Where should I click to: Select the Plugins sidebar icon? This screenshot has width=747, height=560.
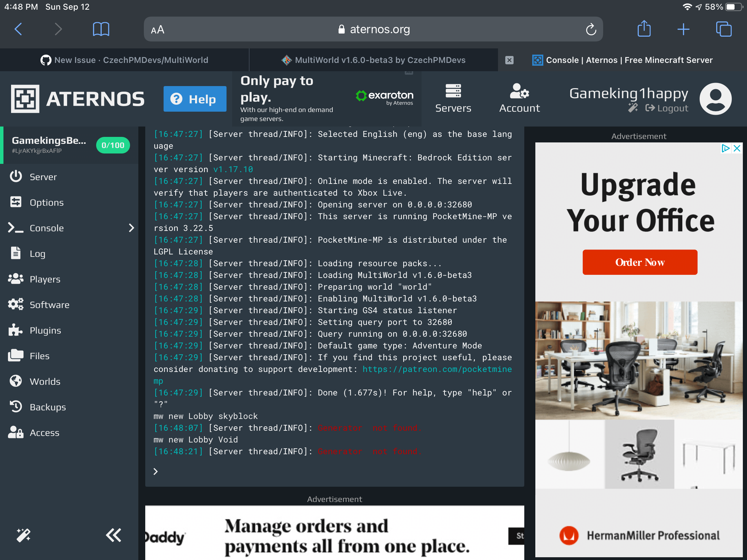tap(16, 330)
